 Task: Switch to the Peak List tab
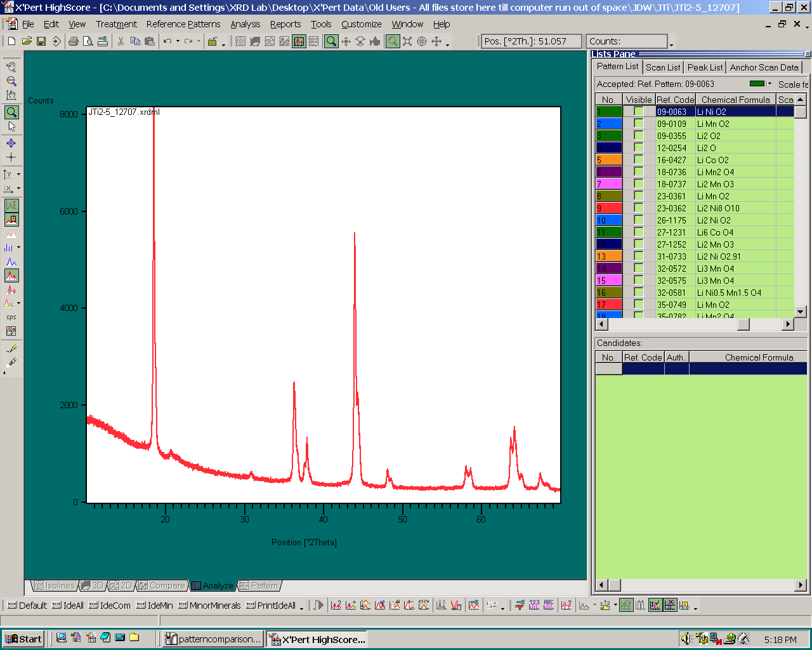(705, 67)
